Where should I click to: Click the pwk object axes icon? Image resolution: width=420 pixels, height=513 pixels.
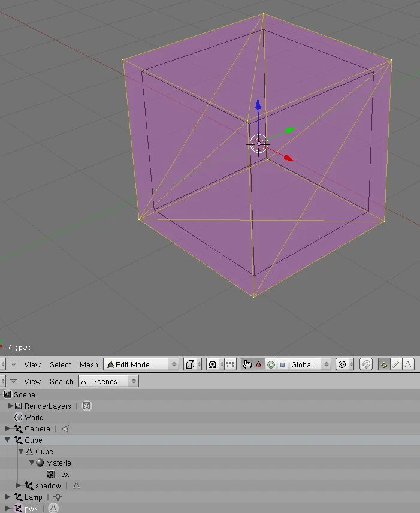(19, 508)
